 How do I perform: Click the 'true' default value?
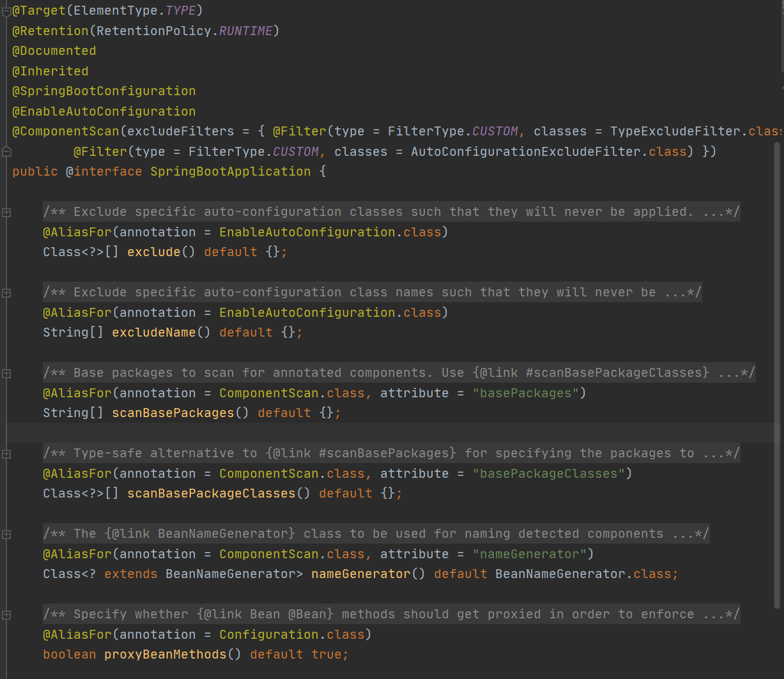[x=327, y=654]
